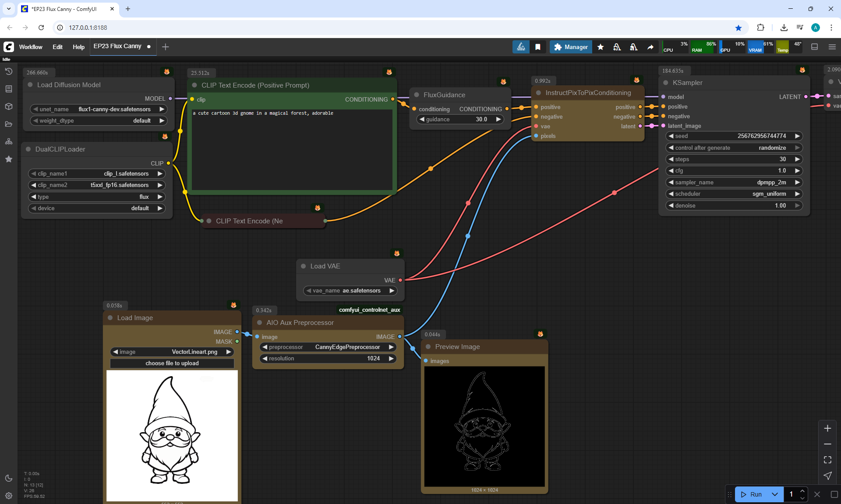This screenshot has width=841, height=504.
Task: Open the queue history sidebar icon
Action: 8,71
